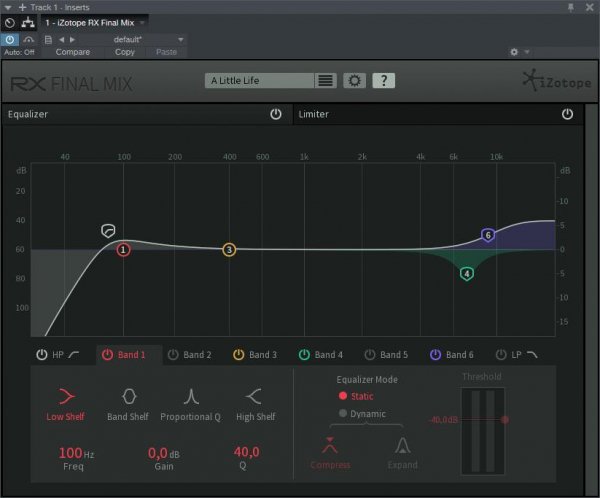Open the preset file icon
This screenshot has width=600, height=498.
tap(48, 39)
